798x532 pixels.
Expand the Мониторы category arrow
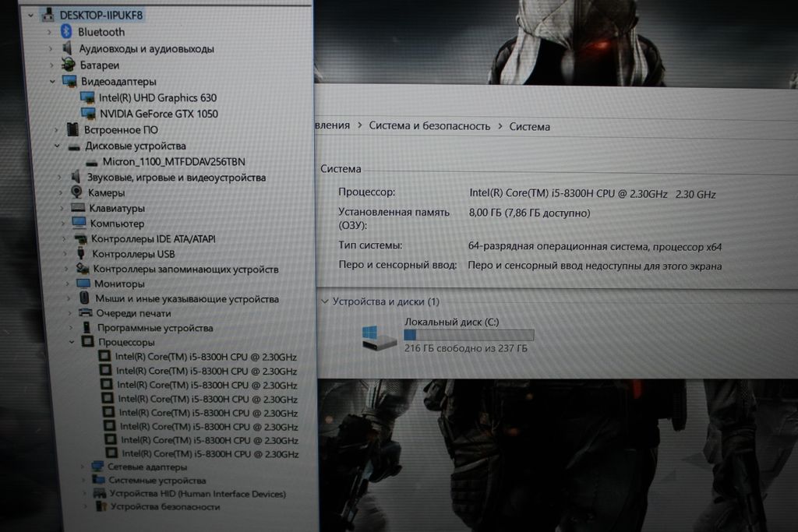(67, 284)
